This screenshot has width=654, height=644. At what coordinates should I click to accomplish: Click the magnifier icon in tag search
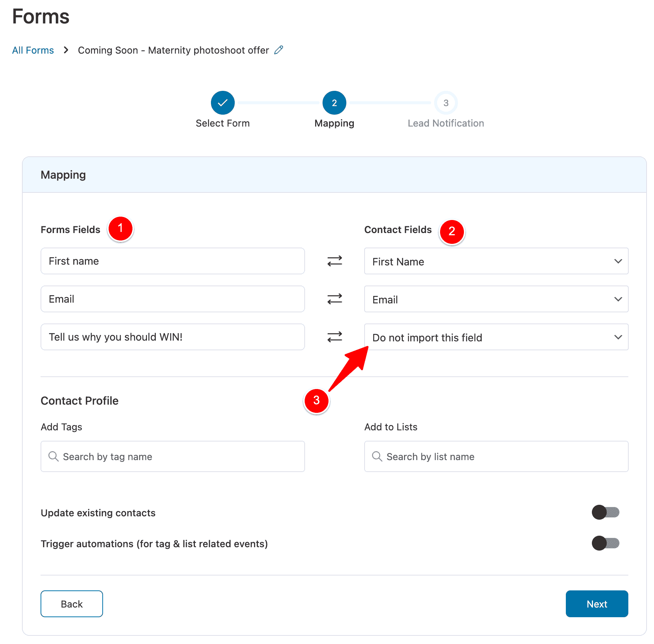54,456
